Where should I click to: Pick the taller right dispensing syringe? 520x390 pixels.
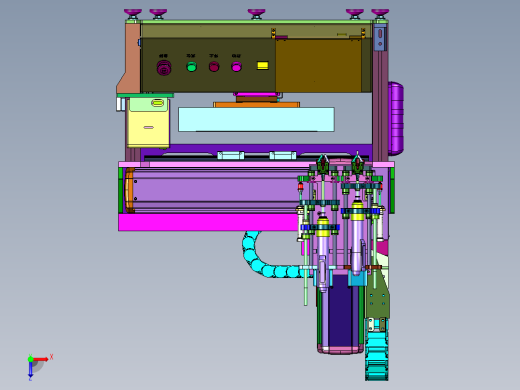(x=357, y=237)
